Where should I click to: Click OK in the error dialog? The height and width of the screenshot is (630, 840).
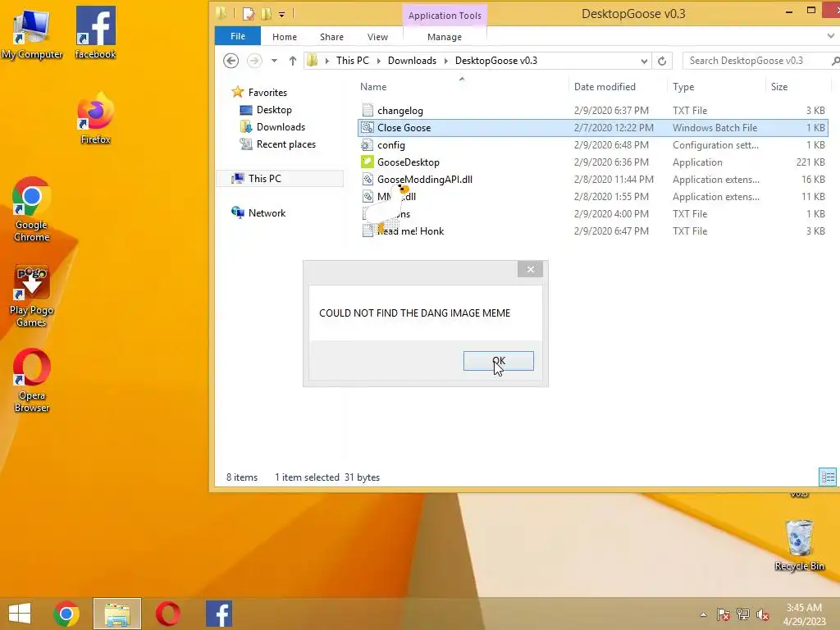click(x=498, y=361)
